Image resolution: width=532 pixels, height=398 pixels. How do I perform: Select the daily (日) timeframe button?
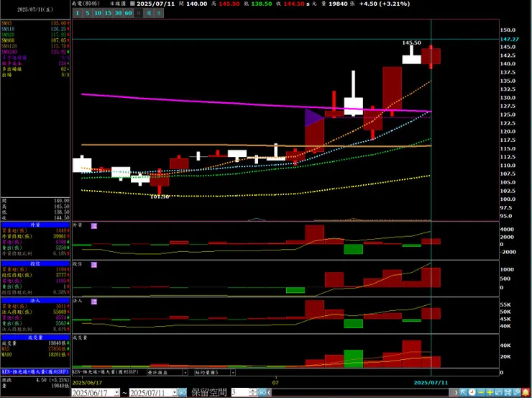(139, 13)
